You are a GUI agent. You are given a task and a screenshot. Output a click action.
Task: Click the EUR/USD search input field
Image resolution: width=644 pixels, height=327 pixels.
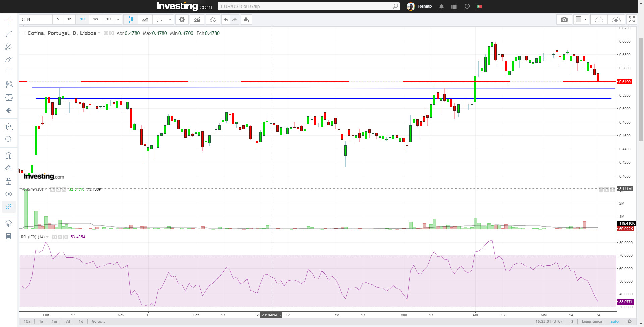pyautogui.click(x=305, y=6)
